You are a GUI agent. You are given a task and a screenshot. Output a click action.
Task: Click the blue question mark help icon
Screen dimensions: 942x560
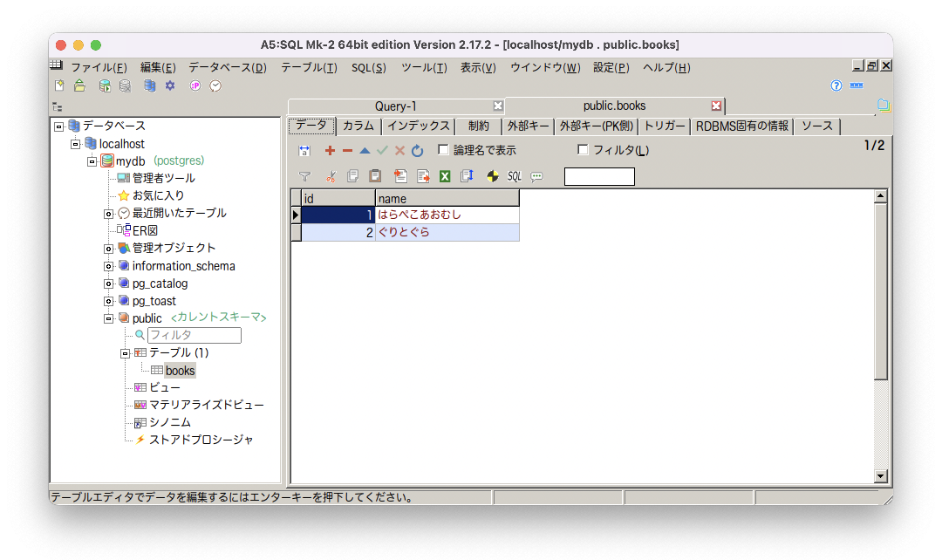click(x=836, y=85)
